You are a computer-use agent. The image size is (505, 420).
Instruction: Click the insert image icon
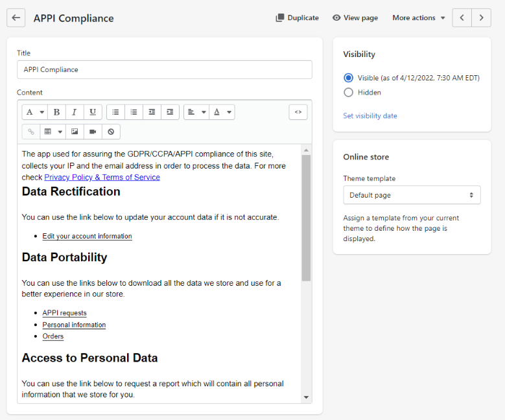pyautogui.click(x=75, y=132)
